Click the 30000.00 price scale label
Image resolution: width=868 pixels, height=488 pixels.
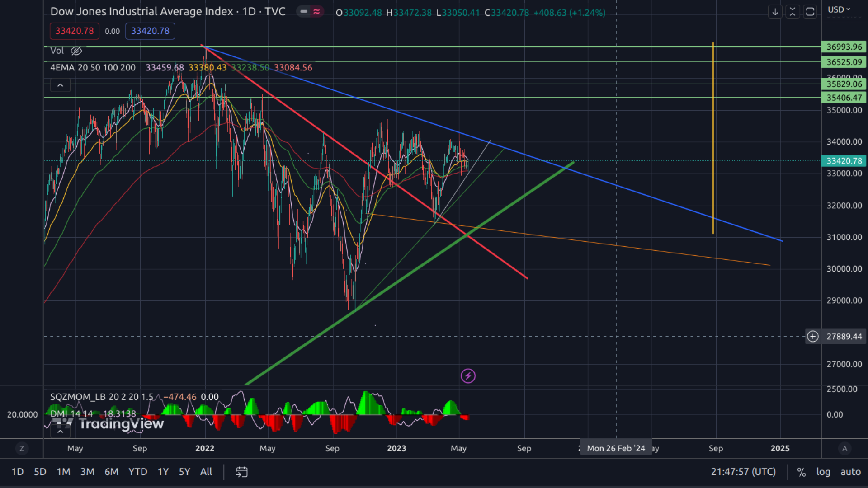844,269
